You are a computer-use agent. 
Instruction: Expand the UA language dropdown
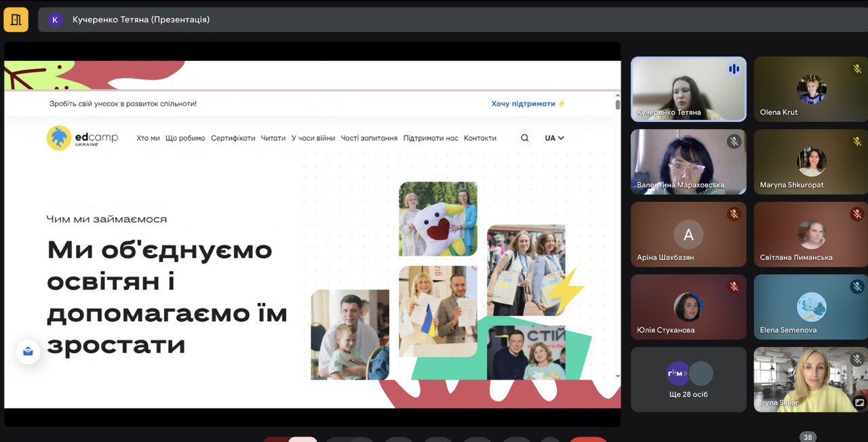click(554, 138)
